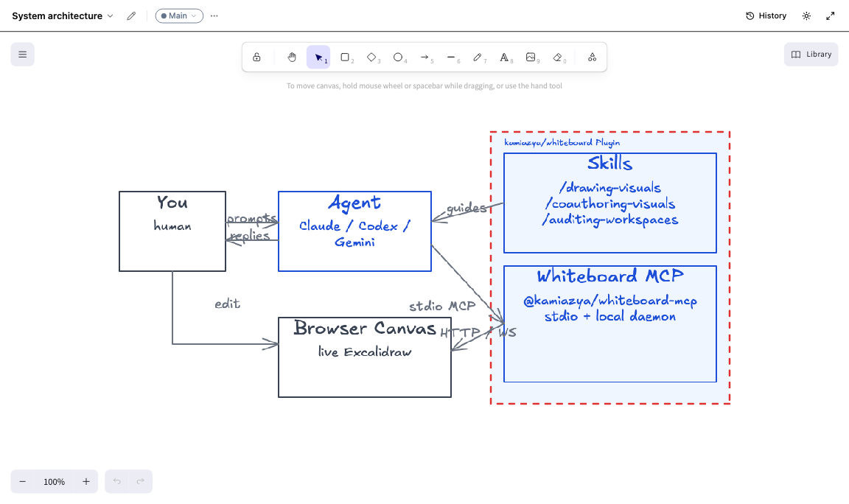Choose the Rectangle shape tool
Screen dimensions: 849x504
(345, 57)
